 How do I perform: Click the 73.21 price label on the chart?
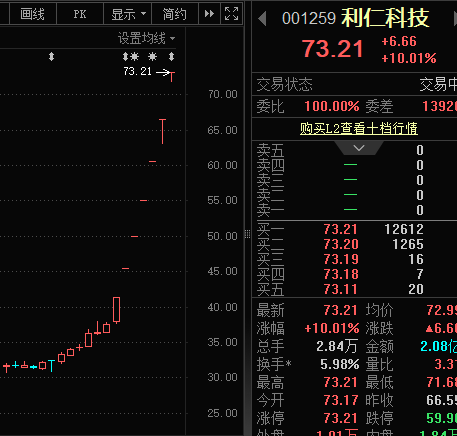coord(137,71)
